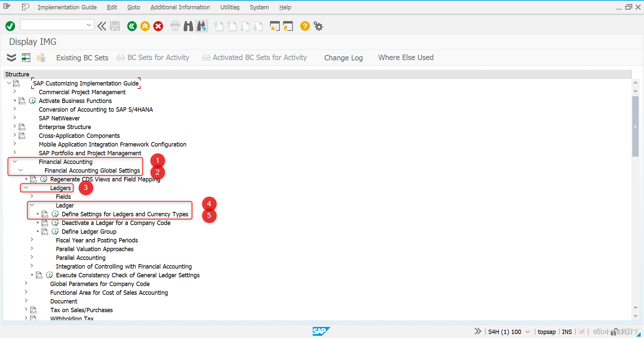Click the Existing BC Sets button
Screen dimensions: 644x338
(x=82, y=58)
